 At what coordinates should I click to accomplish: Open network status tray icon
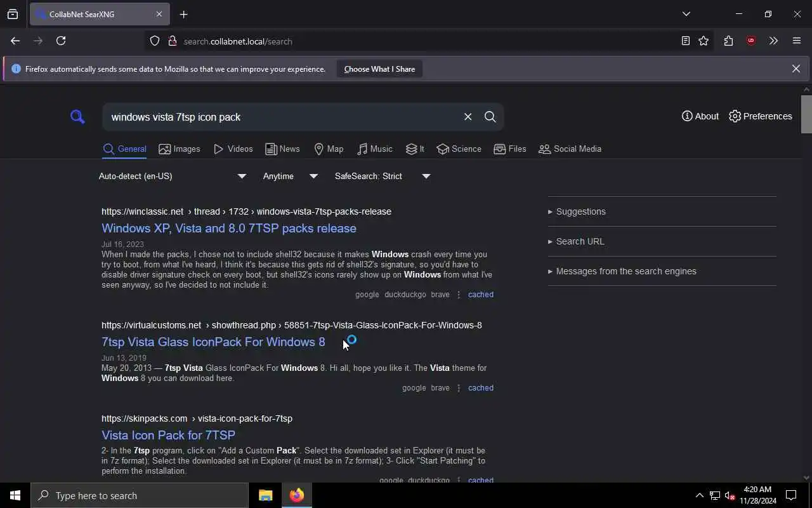click(x=715, y=495)
